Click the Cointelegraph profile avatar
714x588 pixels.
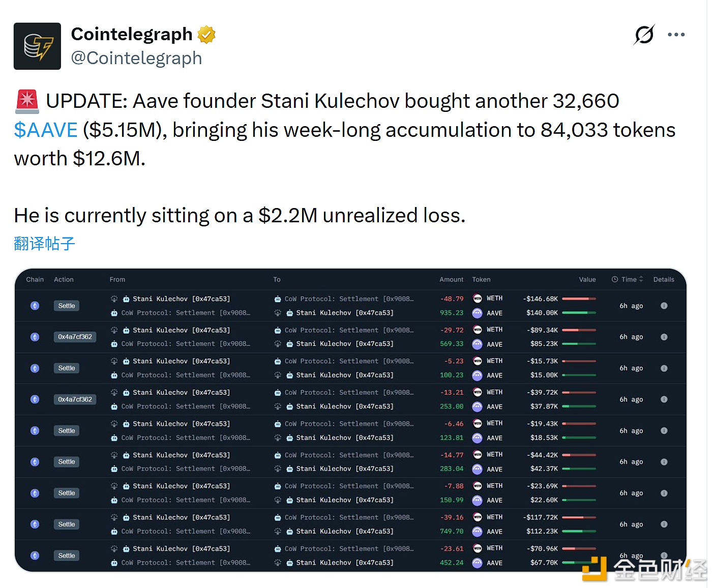(37, 46)
